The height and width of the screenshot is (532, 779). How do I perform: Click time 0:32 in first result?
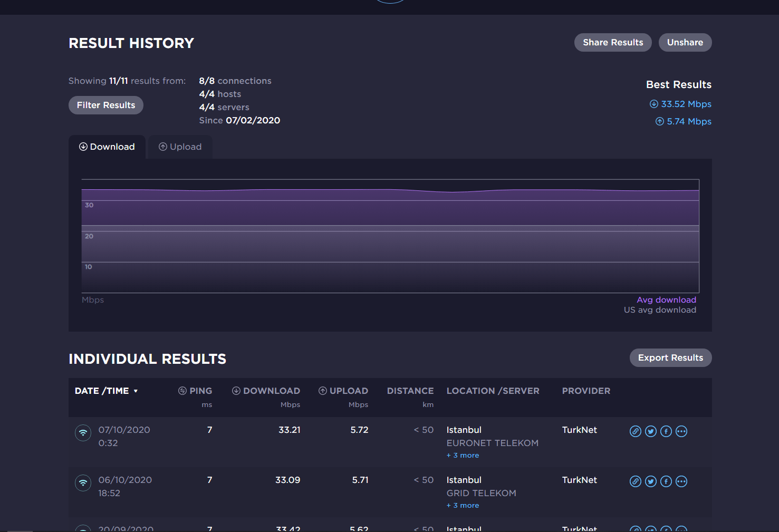pos(108,443)
